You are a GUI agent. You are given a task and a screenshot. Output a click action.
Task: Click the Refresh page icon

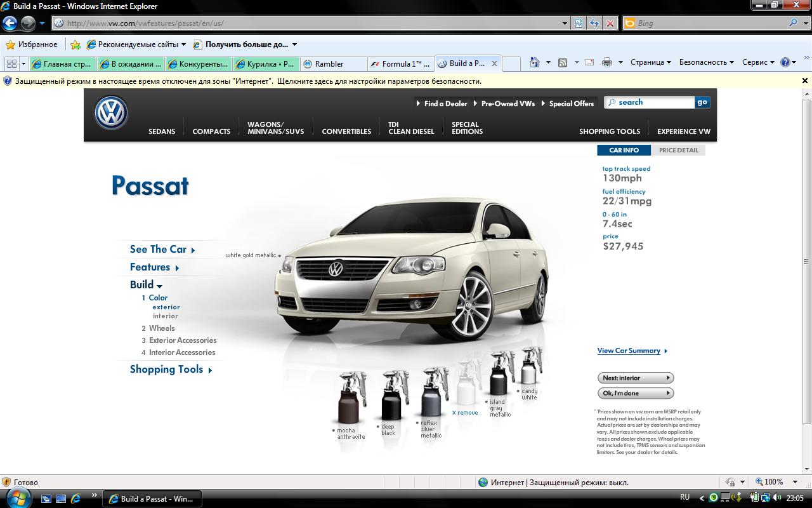tap(594, 23)
